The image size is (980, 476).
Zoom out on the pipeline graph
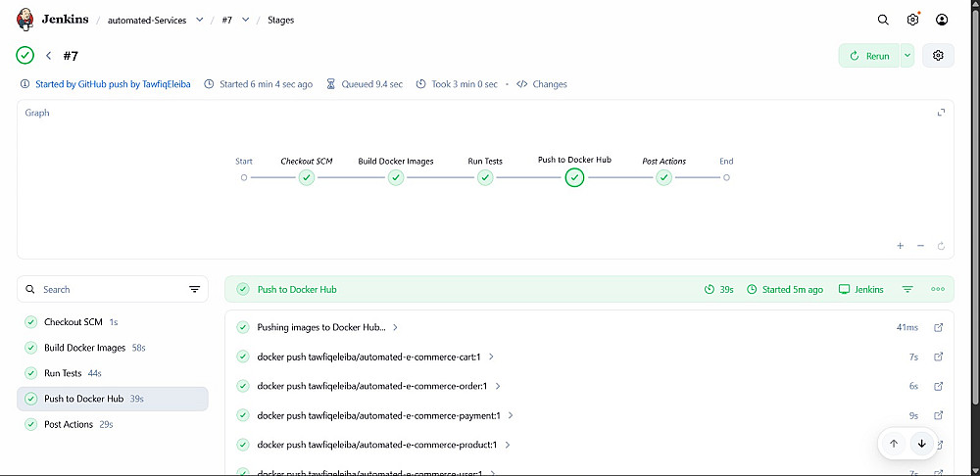pyautogui.click(x=921, y=246)
